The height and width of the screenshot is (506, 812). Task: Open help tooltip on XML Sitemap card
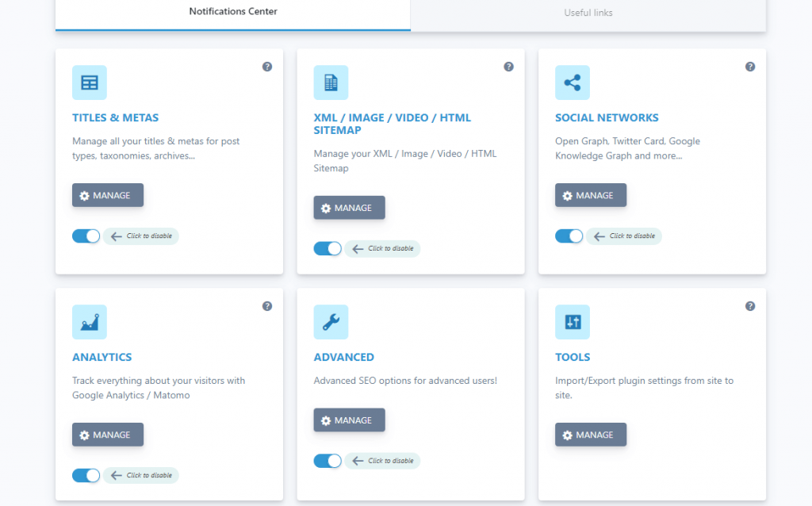pyautogui.click(x=509, y=67)
